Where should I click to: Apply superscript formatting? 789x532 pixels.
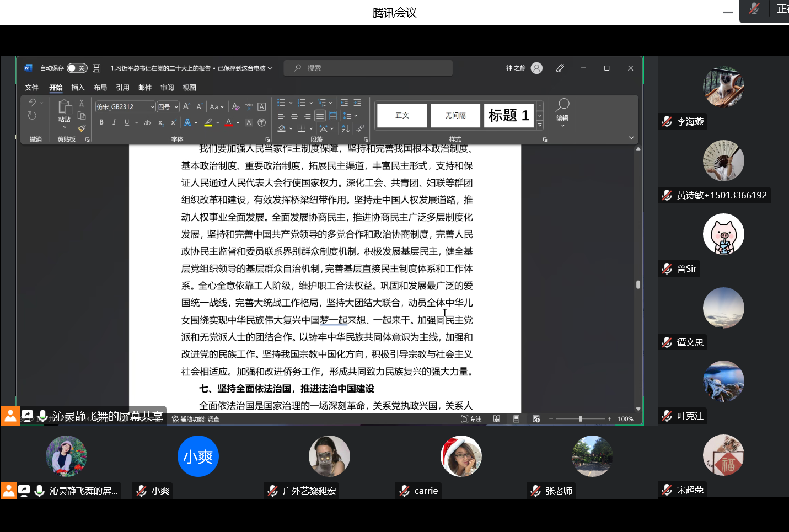173,122
